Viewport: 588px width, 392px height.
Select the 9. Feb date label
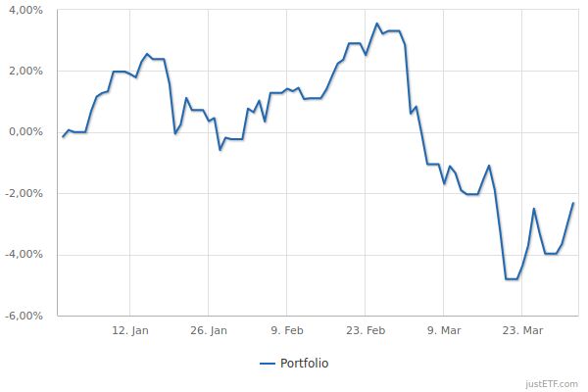coord(286,330)
